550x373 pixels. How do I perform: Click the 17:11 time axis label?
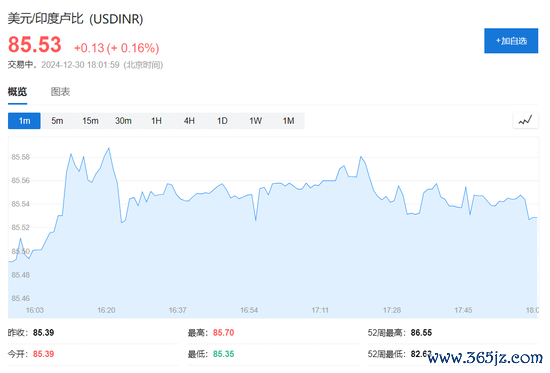pyautogui.click(x=320, y=310)
